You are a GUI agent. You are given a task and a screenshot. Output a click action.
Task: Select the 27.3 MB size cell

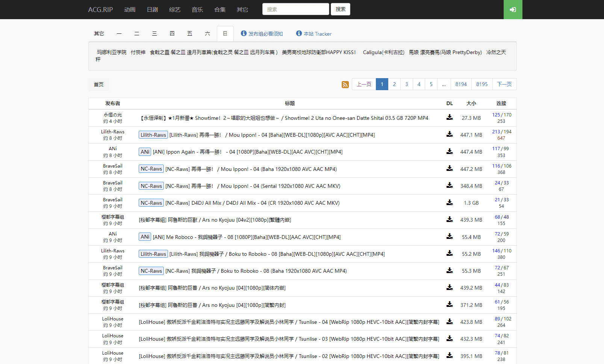tap(471, 118)
